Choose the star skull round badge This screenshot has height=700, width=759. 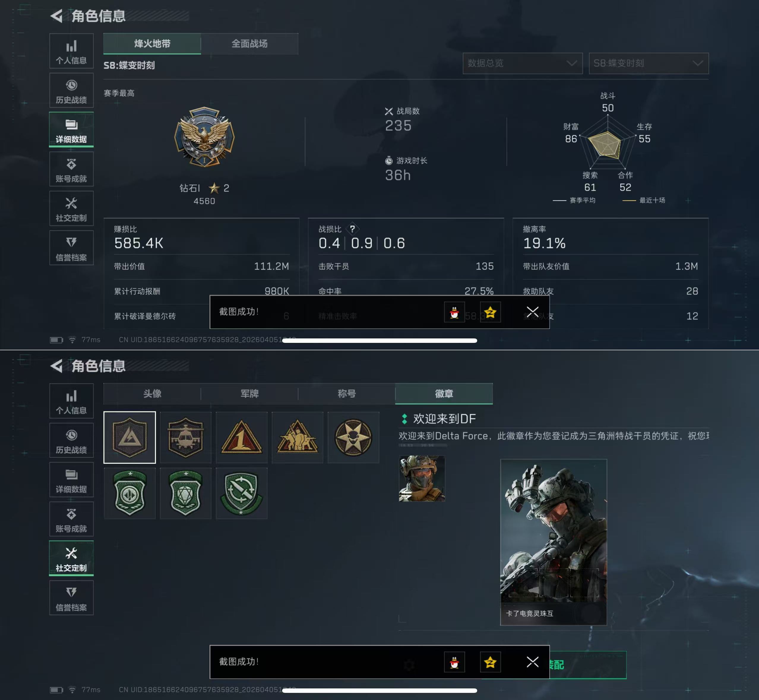coord(353,437)
